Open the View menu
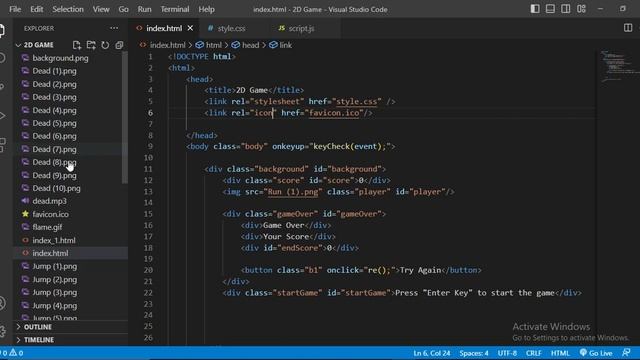This screenshot has height=360, width=640. [101, 9]
